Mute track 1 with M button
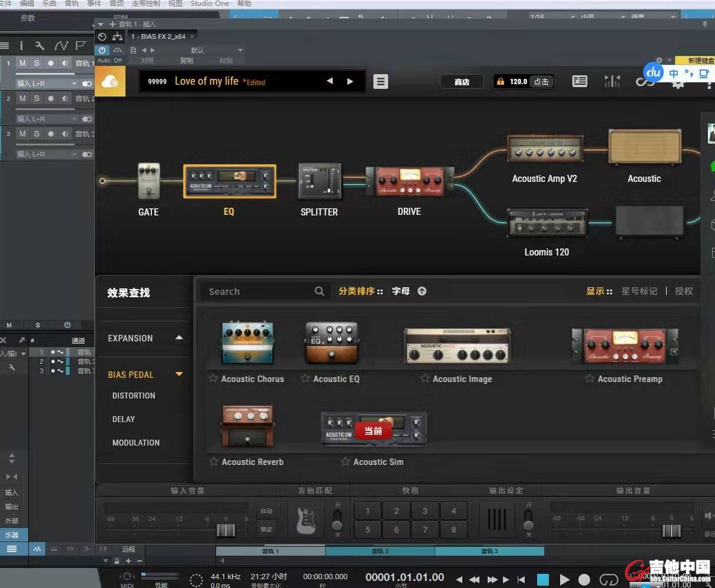Screen dimensions: 715x588 [x=22, y=63]
